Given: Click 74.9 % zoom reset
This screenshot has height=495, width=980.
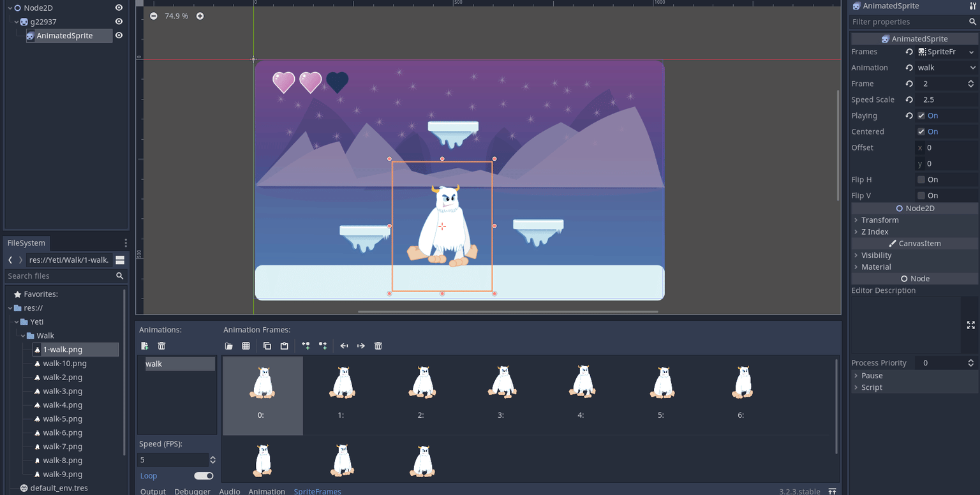Looking at the screenshot, I should coord(177,16).
